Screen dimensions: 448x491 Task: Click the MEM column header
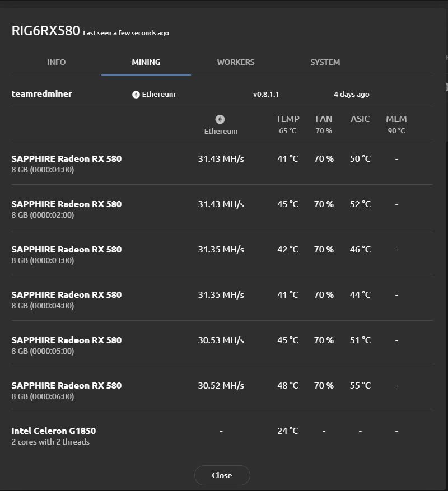[x=396, y=119]
